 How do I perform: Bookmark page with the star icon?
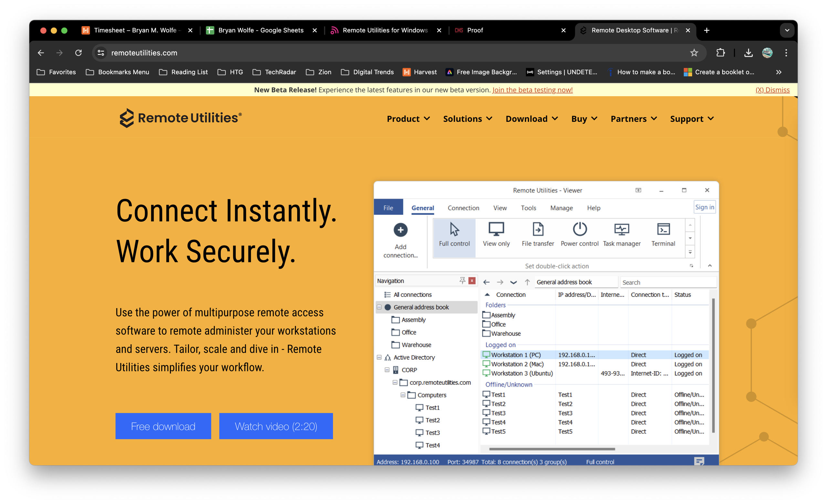(694, 53)
